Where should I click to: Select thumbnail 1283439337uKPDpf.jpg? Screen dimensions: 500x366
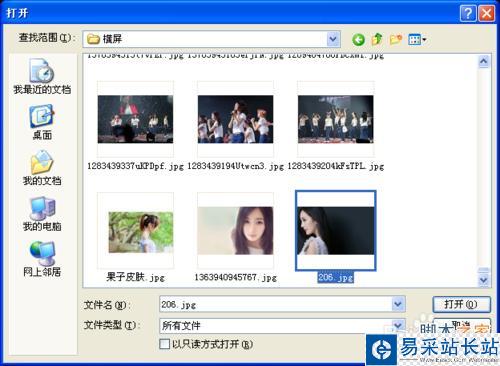click(x=135, y=119)
